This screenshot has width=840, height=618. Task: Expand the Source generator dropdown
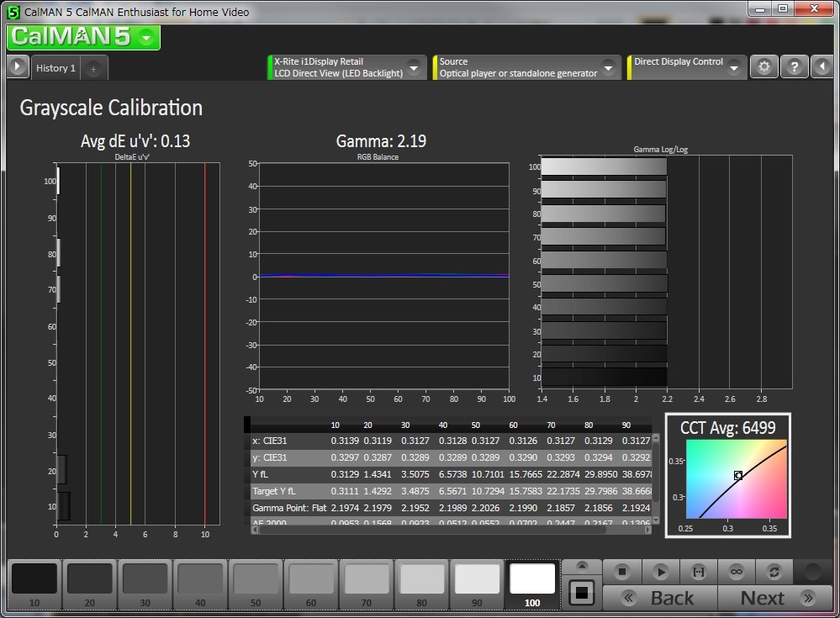609,67
